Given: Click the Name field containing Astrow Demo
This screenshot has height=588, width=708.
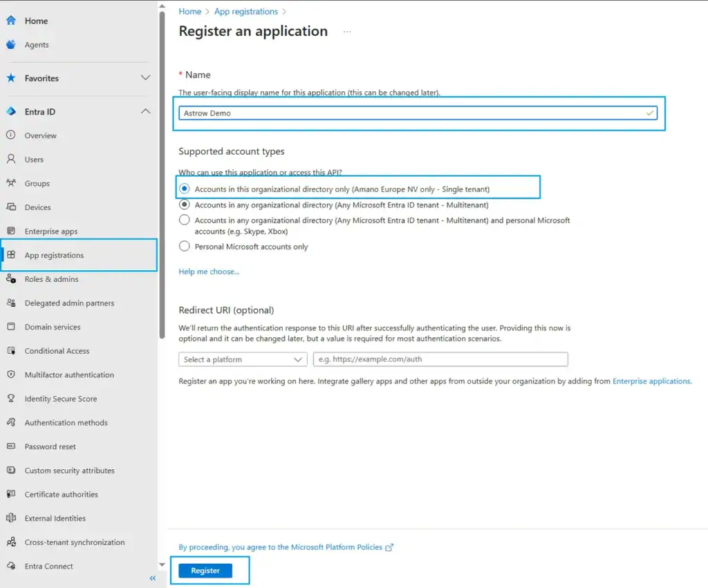Looking at the screenshot, I should point(418,113).
